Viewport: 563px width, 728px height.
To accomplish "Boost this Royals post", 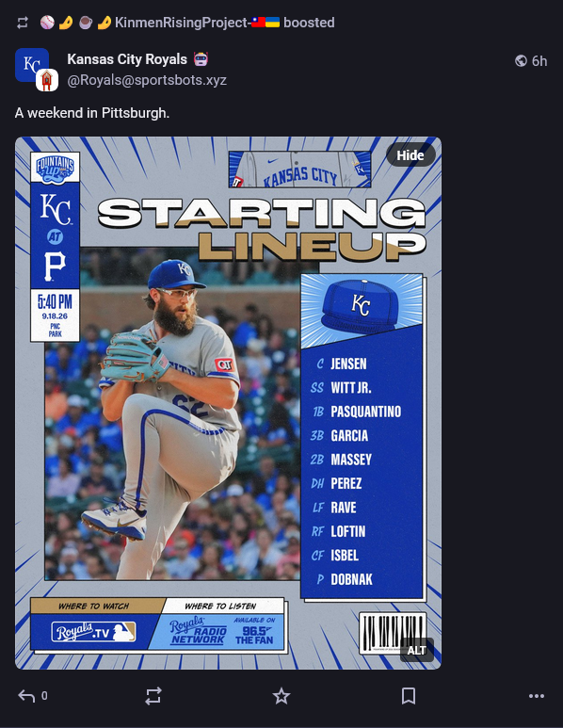I will pos(153,695).
